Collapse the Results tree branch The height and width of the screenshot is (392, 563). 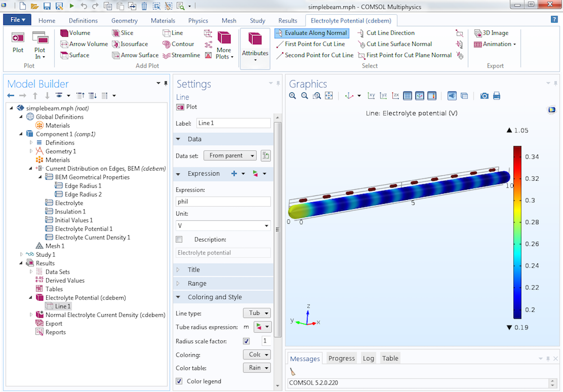click(20, 263)
